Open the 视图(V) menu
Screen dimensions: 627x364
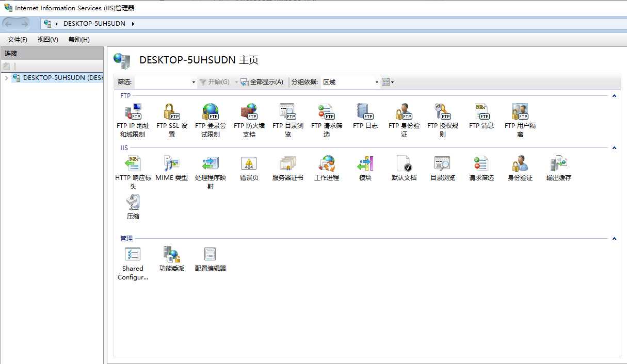pos(47,40)
